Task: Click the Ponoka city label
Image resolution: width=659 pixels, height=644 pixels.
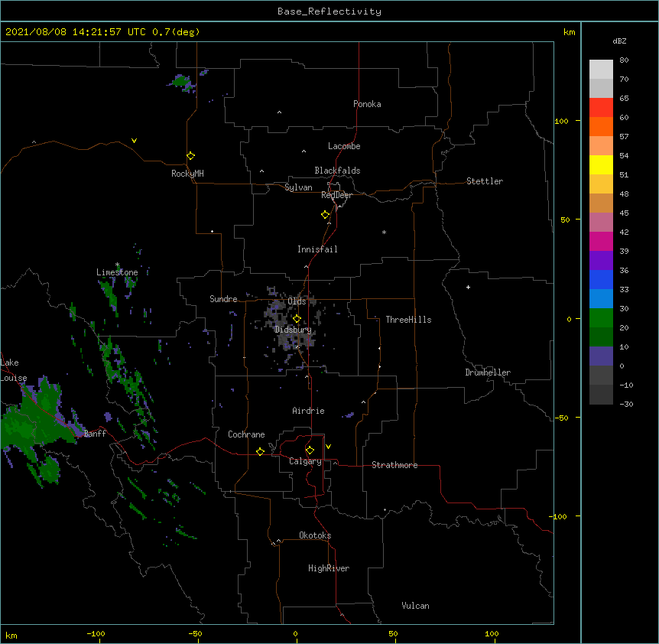Action: click(x=367, y=104)
